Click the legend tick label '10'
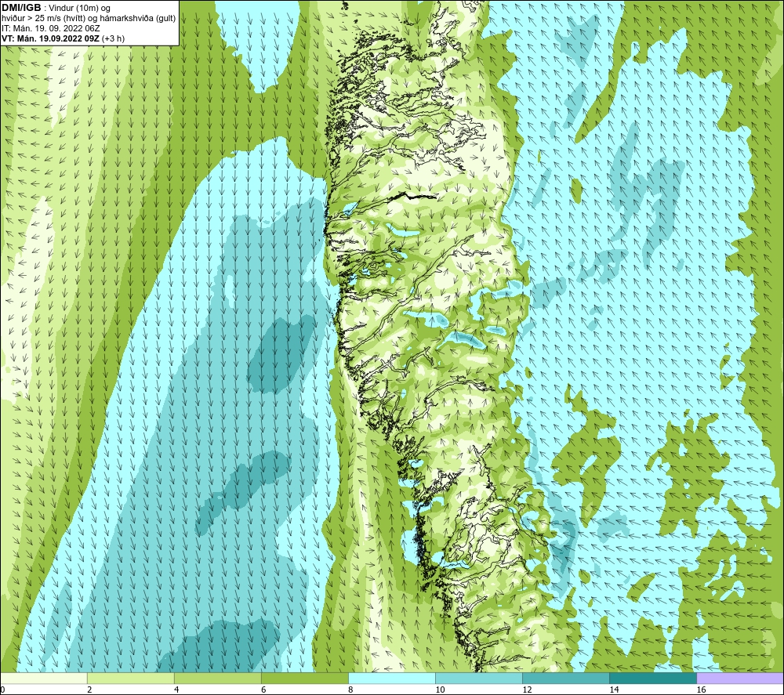The image size is (784, 695). (440, 690)
